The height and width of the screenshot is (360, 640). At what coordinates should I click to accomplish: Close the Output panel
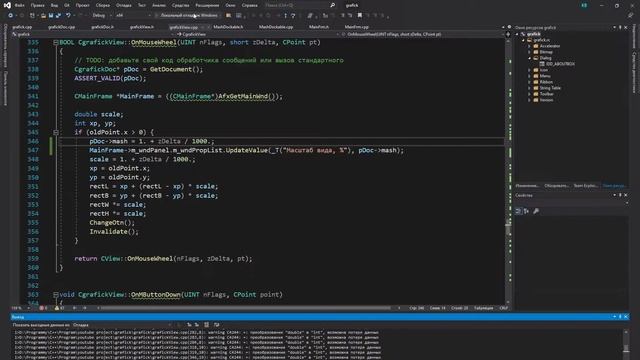pyautogui.click(x=626, y=317)
